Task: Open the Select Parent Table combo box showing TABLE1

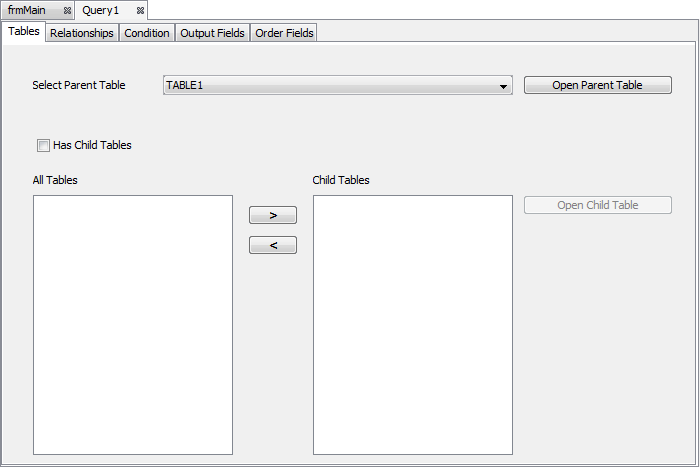Action: click(x=330, y=86)
